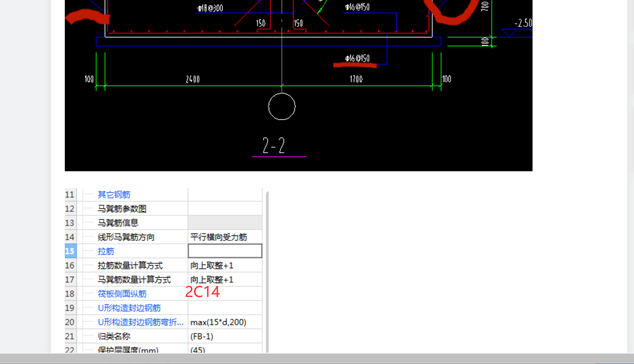Click the 2-2 section title in drawing
The height and width of the screenshot is (364, 634).
click(x=274, y=146)
